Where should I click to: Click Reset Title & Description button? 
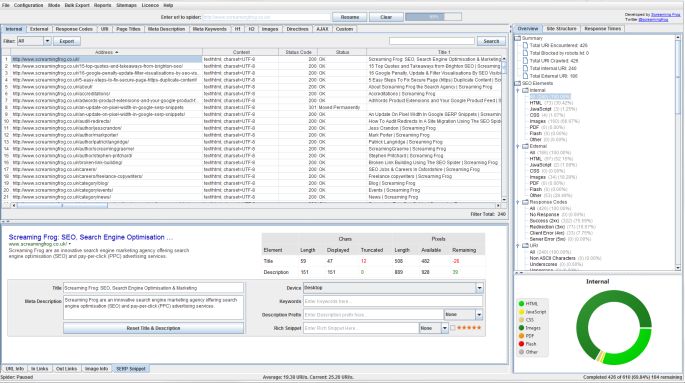pyautogui.click(x=153, y=328)
